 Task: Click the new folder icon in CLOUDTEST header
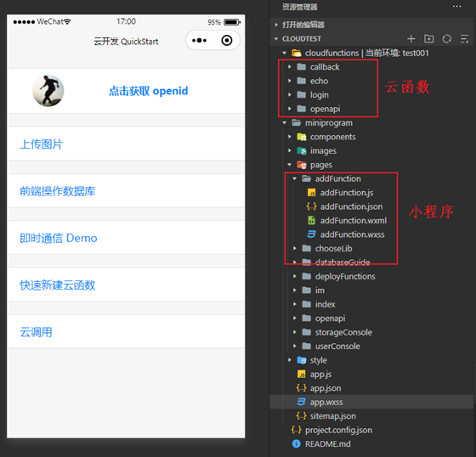pyautogui.click(x=428, y=38)
